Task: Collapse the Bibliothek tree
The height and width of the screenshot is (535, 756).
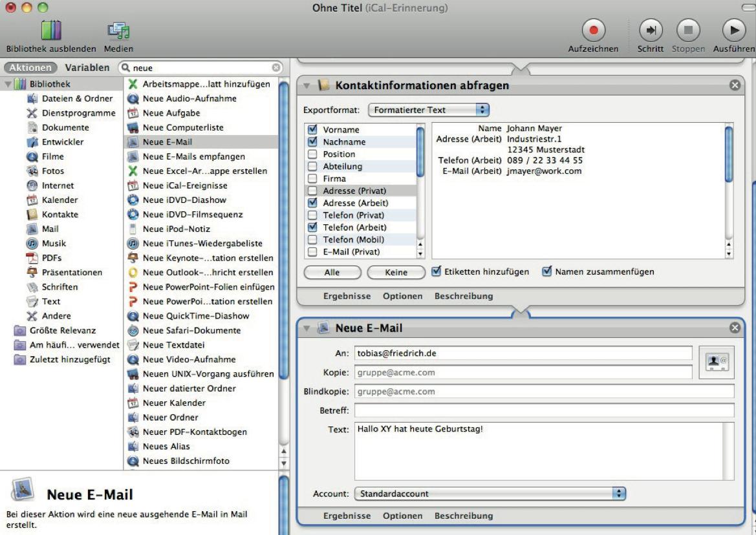Action: (x=8, y=84)
